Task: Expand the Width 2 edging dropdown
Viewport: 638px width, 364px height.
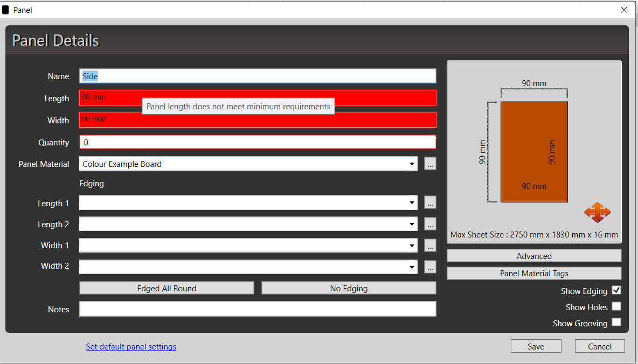Action: (412, 267)
